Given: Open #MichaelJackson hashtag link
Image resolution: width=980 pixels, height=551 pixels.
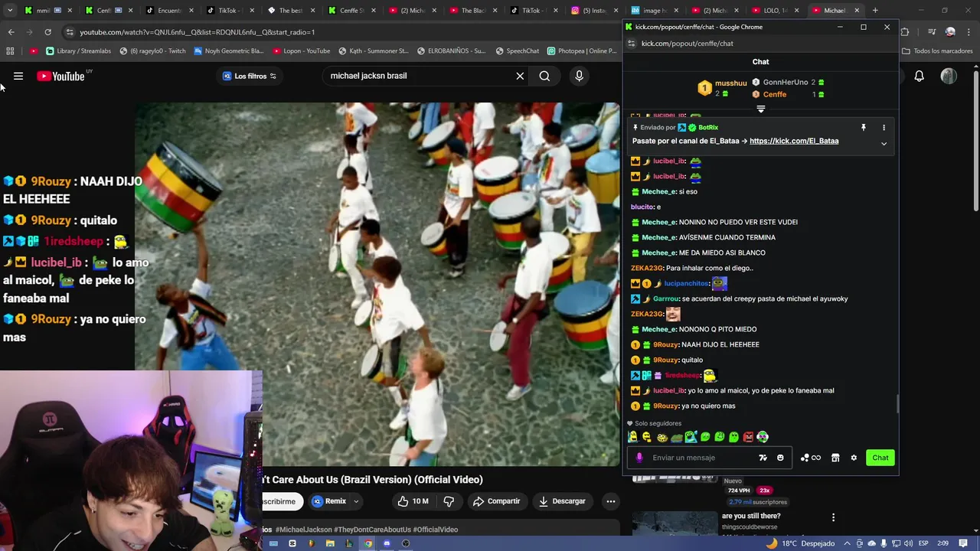Looking at the screenshot, I should pyautogui.click(x=303, y=530).
